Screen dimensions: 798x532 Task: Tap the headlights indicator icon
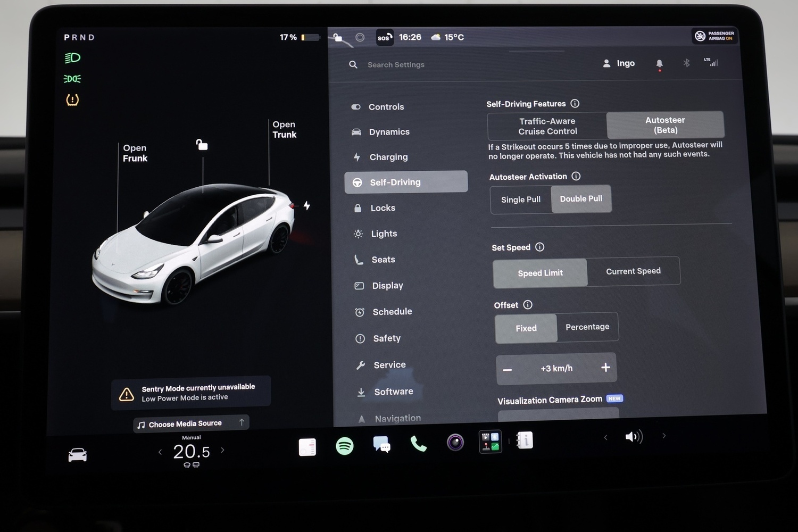(x=72, y=58)
